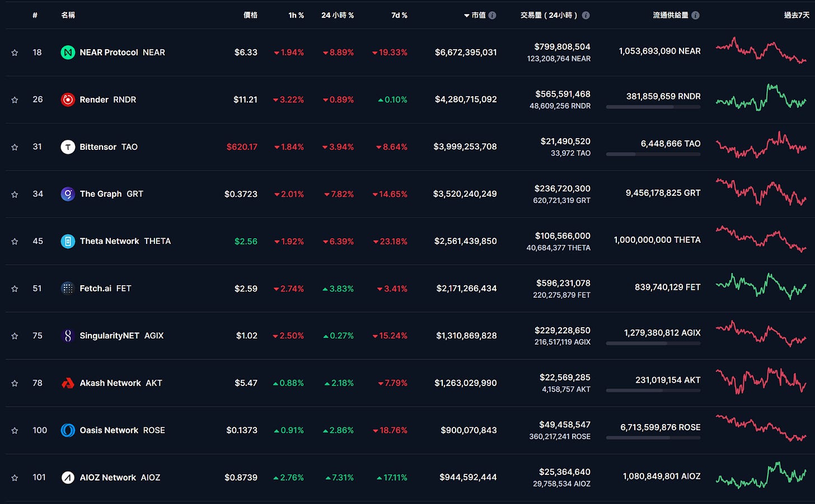
Task: Sort by the 名稱 column header
Action: [68, 15]
